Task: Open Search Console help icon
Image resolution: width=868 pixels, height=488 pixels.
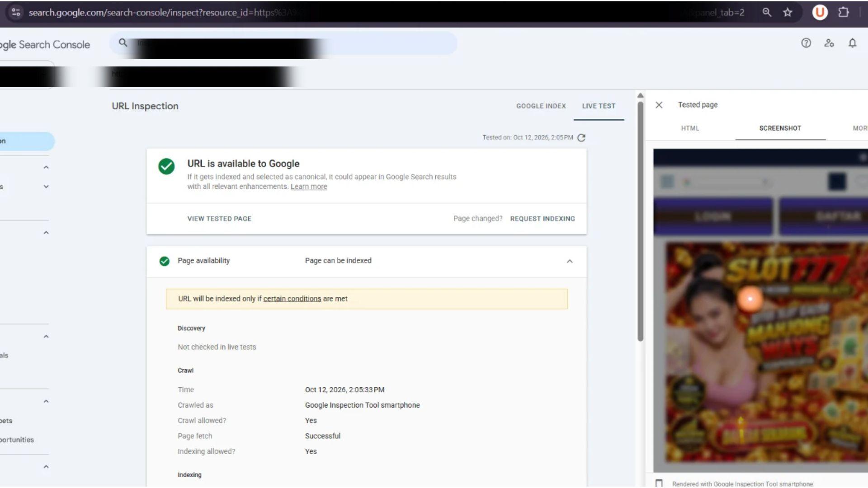Action: point(806,43)
